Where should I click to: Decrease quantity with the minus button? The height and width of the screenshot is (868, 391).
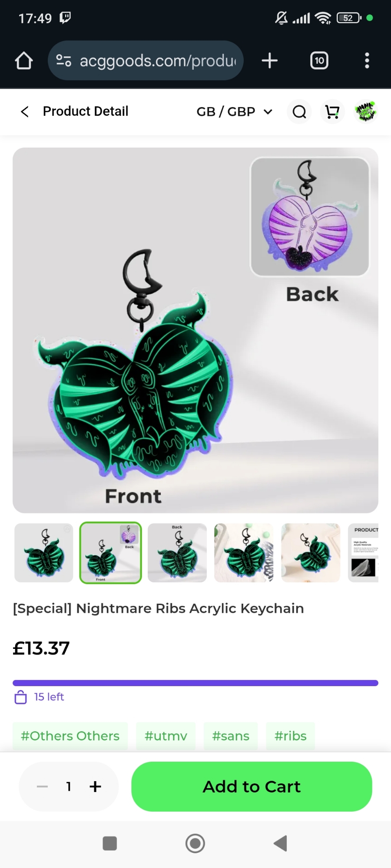coord(42,786)
